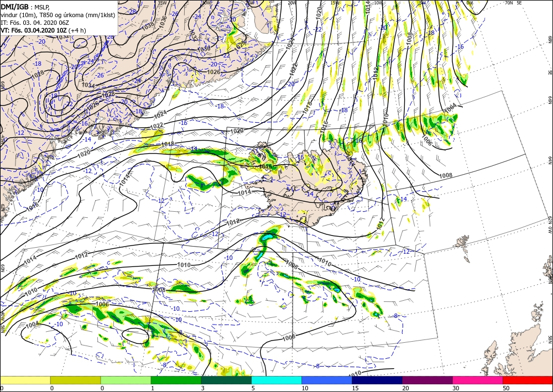This screenshot has width=553, height=392.
Task: Click the '1034' isobar label
Action: (88, 85)
